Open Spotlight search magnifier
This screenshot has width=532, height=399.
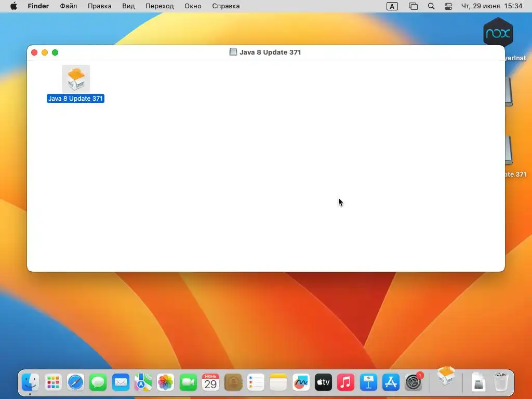tap(431, 6)
